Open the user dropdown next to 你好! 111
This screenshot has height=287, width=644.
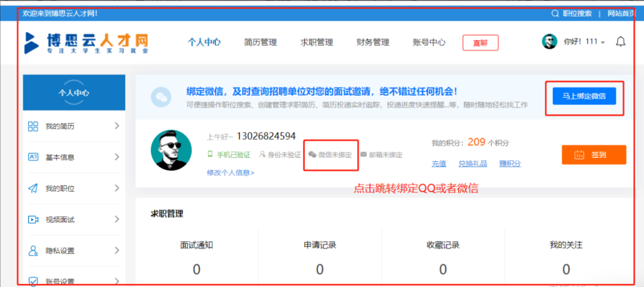click(x=603, y=43)
